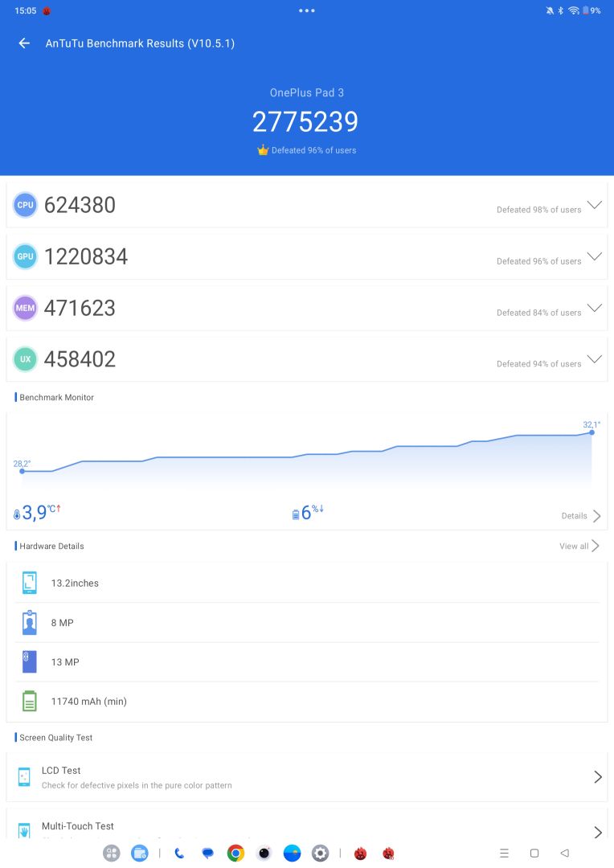Viewport: 614px width, 868px height.
Task: Tap the back triangle navigation button
Action: [565, 853]
